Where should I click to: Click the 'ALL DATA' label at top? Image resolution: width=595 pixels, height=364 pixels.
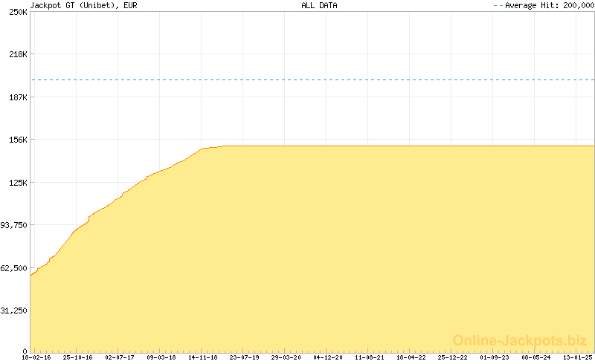pyautogui.click(x=318, y=5)
